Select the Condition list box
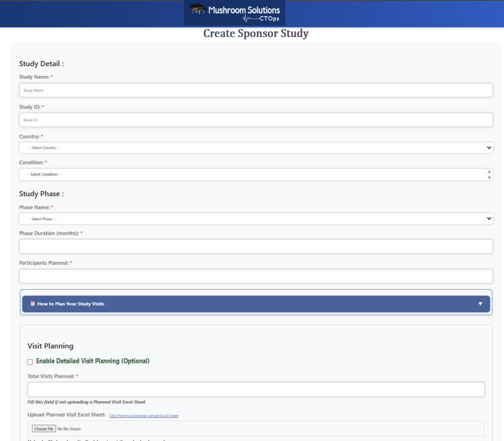The image size is (504, 441). click(x=251, y=174)
